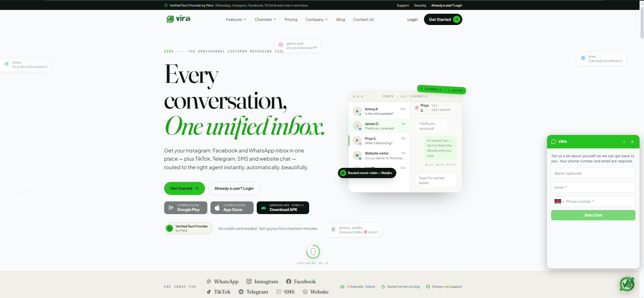Click the Email field in chat widget
This screenshot has height=298, width=644.
(x=593, y=187)
